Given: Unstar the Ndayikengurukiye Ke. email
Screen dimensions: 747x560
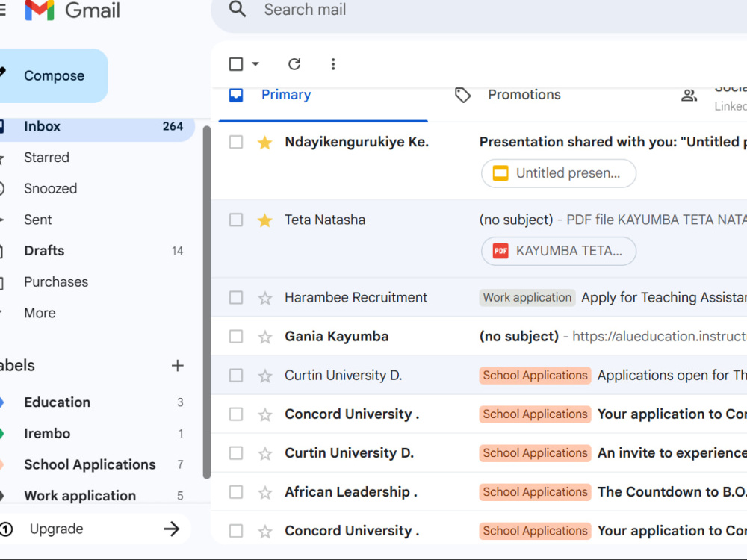Looking at the screenshot, I should pos(265,143).
